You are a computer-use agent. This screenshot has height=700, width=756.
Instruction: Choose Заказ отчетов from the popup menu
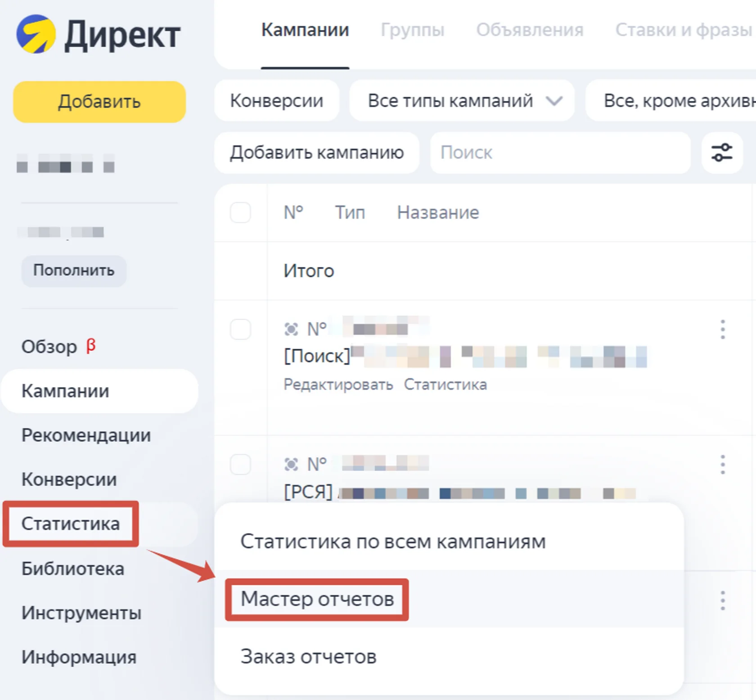[449, 657]
